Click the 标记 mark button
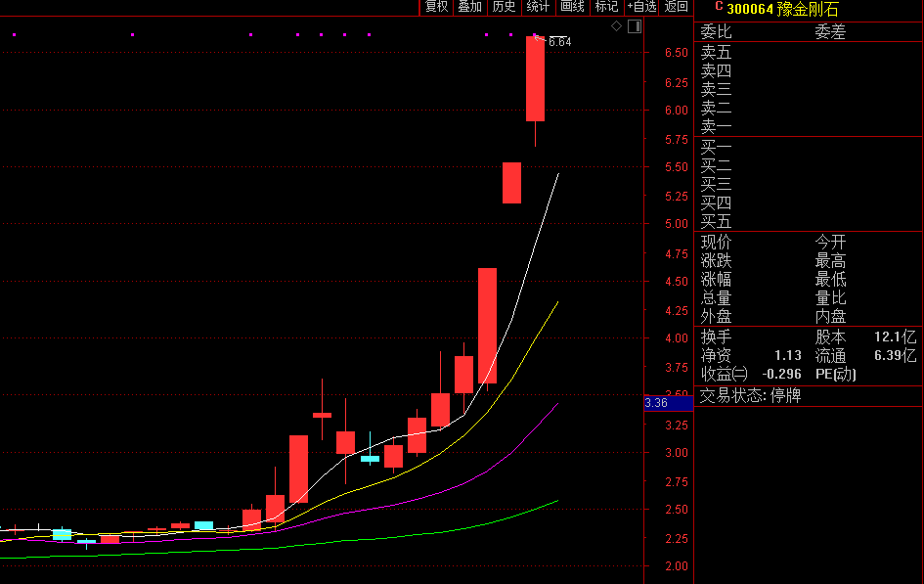Image resolution: width=924 pixels, height=584 pixels. pos(606,7)
